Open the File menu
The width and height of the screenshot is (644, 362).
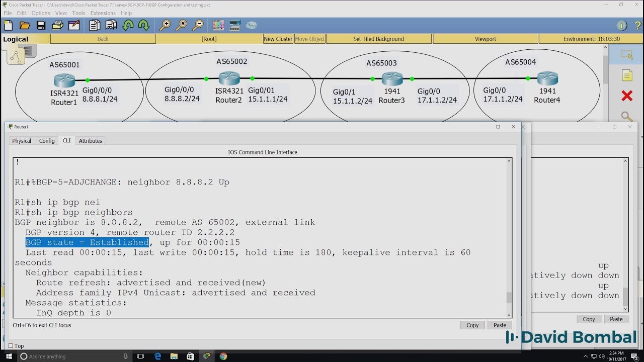click(8, 13)
